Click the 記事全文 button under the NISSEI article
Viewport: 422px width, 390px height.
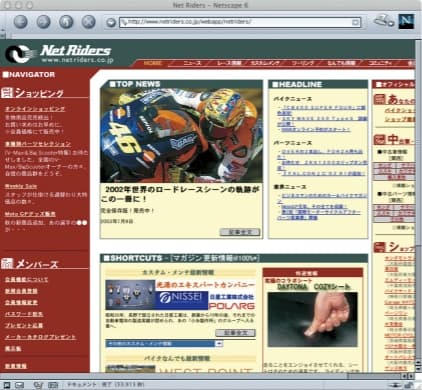(x=235, y=333)
